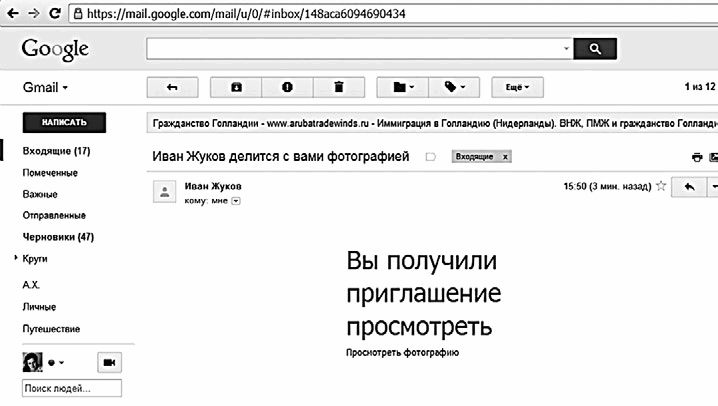Click the magnifier search button
The width and height of the screenshot is (718, 406).
pyautogui.click(x=595, y=49)
